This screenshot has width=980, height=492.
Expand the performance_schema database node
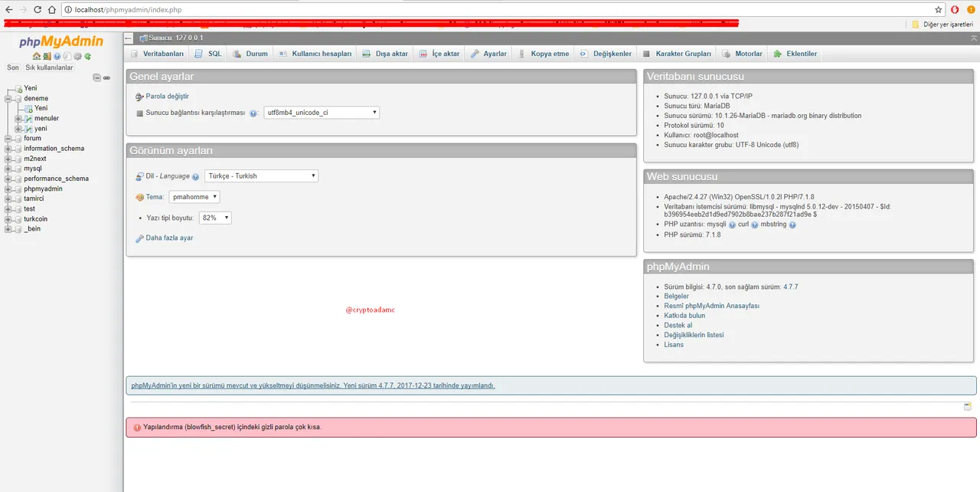(x=8, y=179)
